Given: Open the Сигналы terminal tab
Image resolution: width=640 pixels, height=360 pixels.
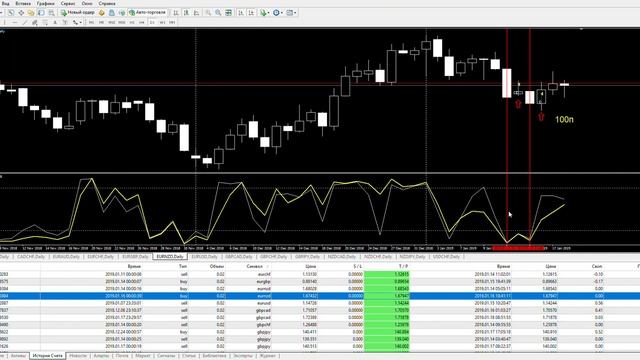Looking at the screenshot, I should 166,356.
